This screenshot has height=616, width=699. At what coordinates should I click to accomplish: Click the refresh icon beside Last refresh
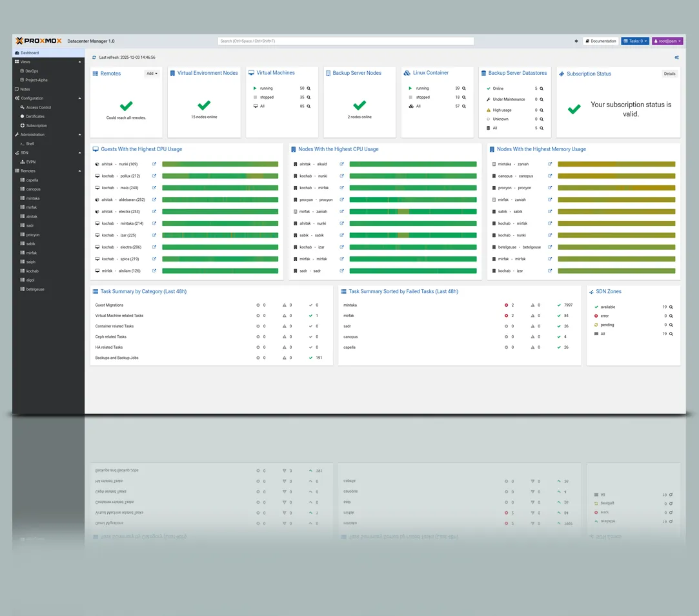click(94, 57)
